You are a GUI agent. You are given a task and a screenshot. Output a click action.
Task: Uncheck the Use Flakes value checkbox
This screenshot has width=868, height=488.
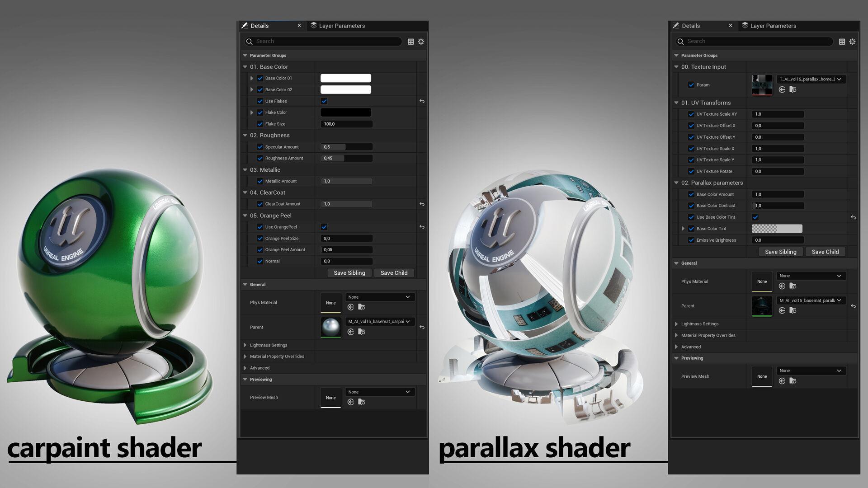324,101
